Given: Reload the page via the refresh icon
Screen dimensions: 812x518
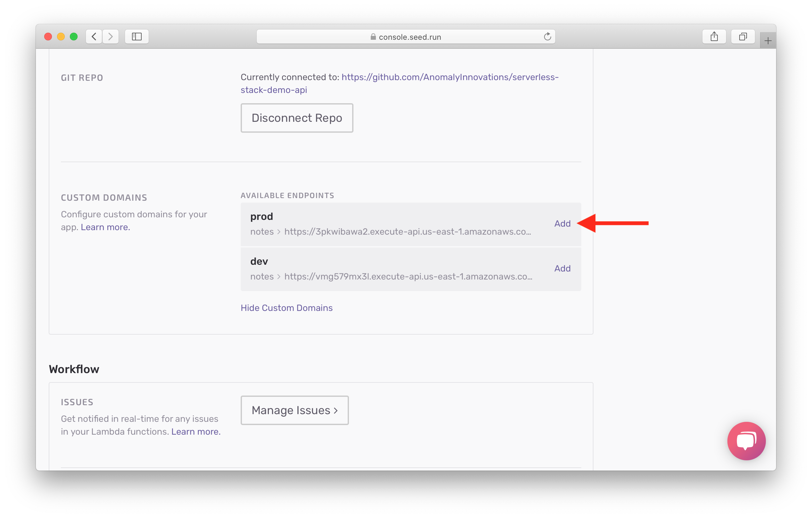Looking at the screenshot, I should coord(547,37).
